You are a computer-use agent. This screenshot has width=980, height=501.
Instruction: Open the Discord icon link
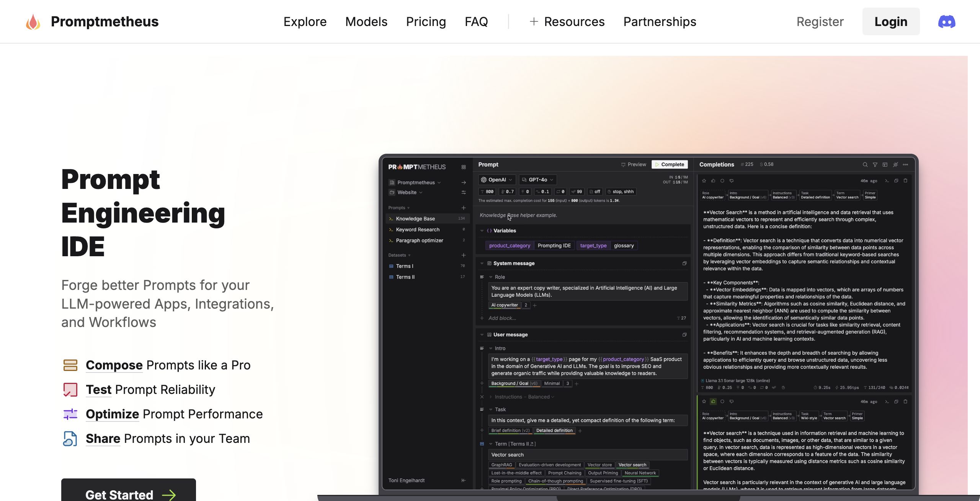(946, 22)
